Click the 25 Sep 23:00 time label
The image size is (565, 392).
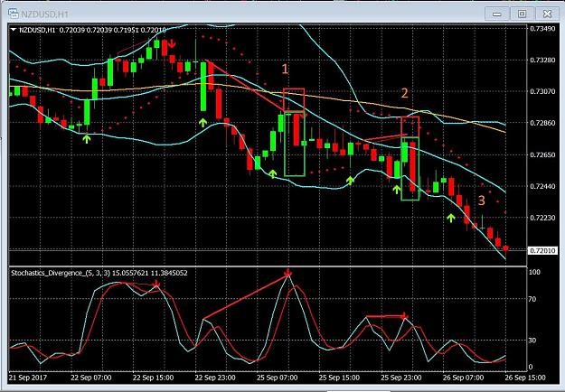click(401, 378)
